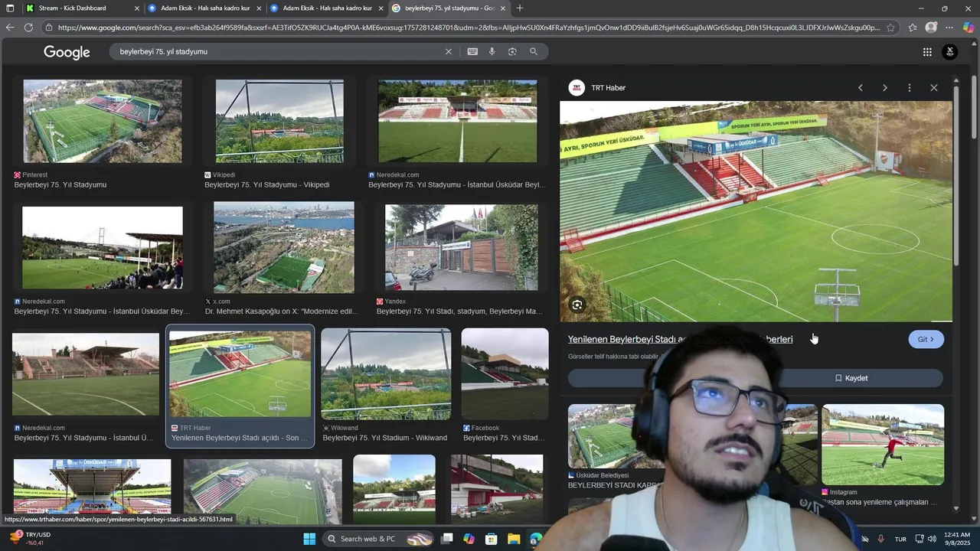Reload the current page

coord(28,28)
